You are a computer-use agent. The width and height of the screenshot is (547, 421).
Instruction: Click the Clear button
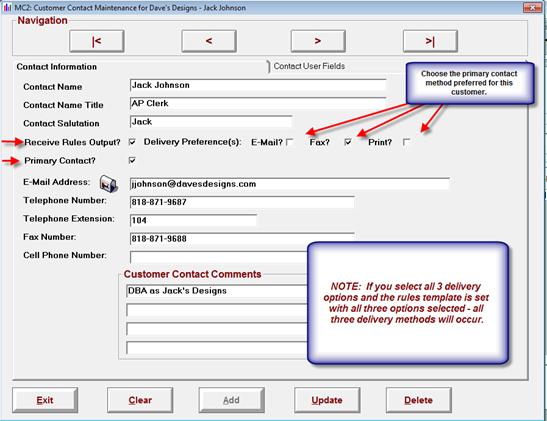tap(140, 400)
